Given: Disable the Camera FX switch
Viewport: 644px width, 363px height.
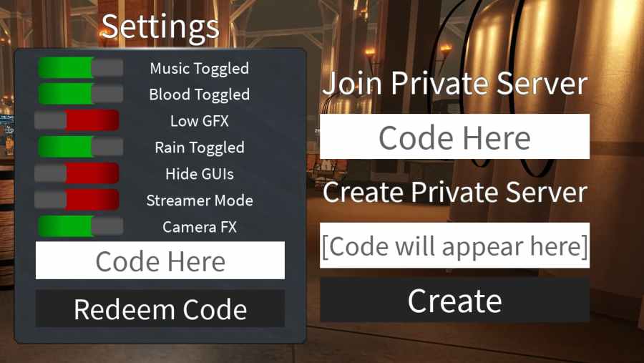Looking at the screenshot, I should (80, 226).
